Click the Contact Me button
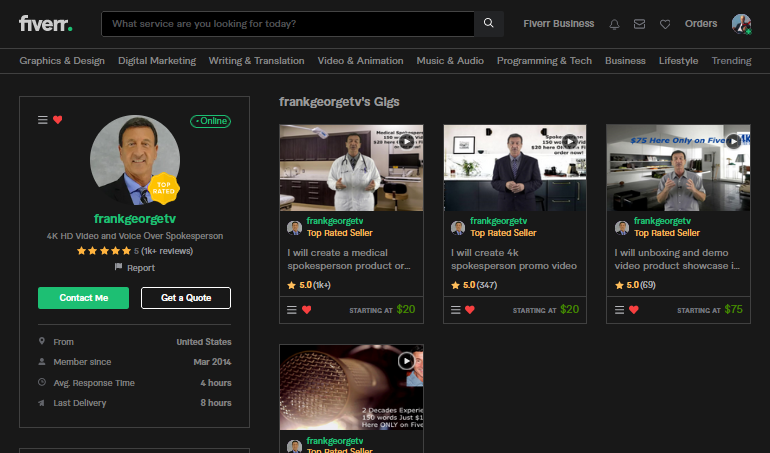 (x=83, y=298)
